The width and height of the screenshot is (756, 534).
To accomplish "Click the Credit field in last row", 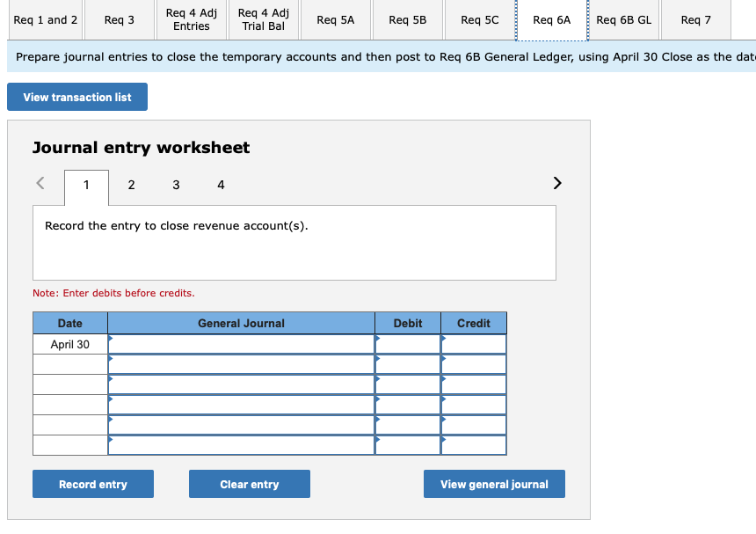I will coord(474,445).
